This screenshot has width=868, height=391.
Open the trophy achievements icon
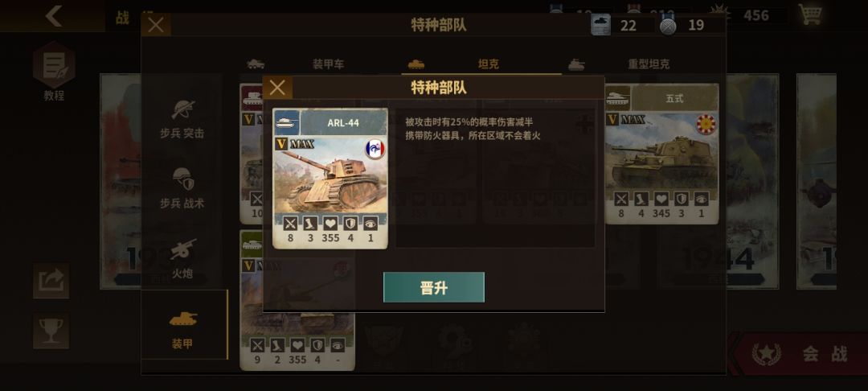pyautogui.click(x=51, y=331)
